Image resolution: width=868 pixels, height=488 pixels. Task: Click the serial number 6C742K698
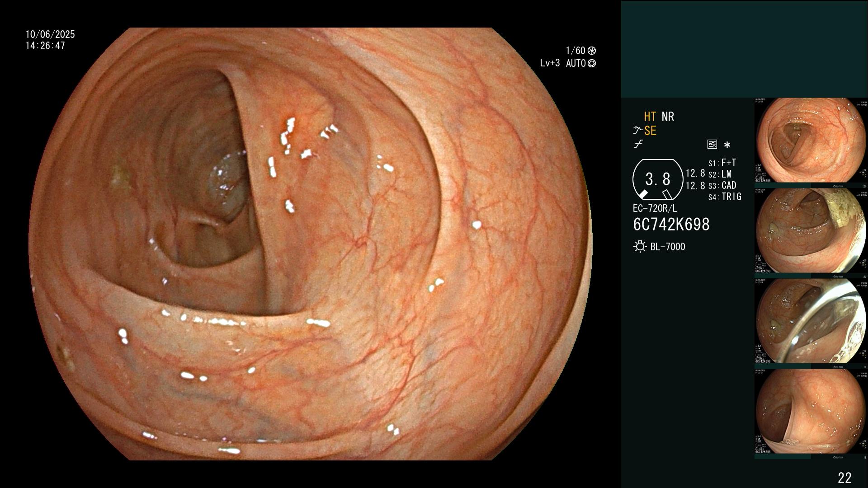click(x=671, y=225)
